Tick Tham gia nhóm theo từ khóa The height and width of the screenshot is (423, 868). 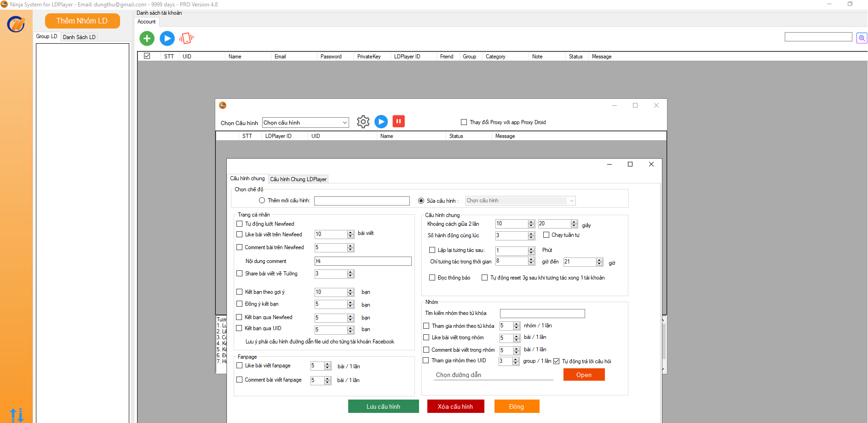point(426,326)
